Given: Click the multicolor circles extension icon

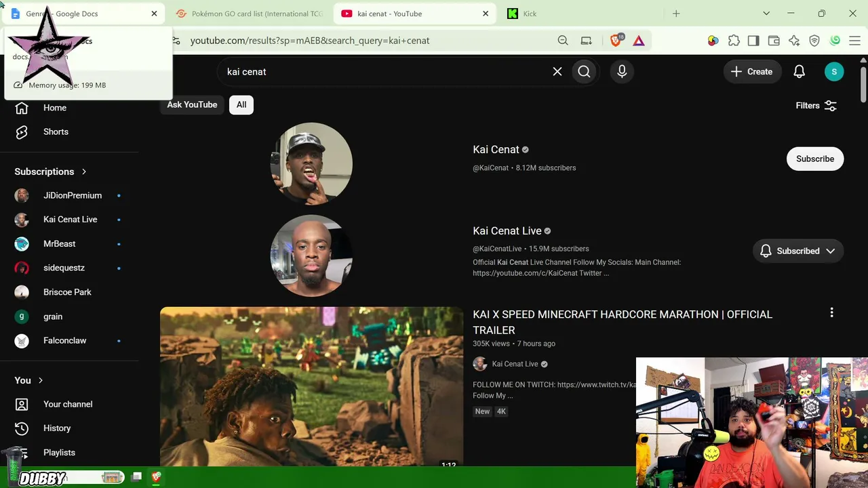Looking at the screenshot, I should point(713,41).
